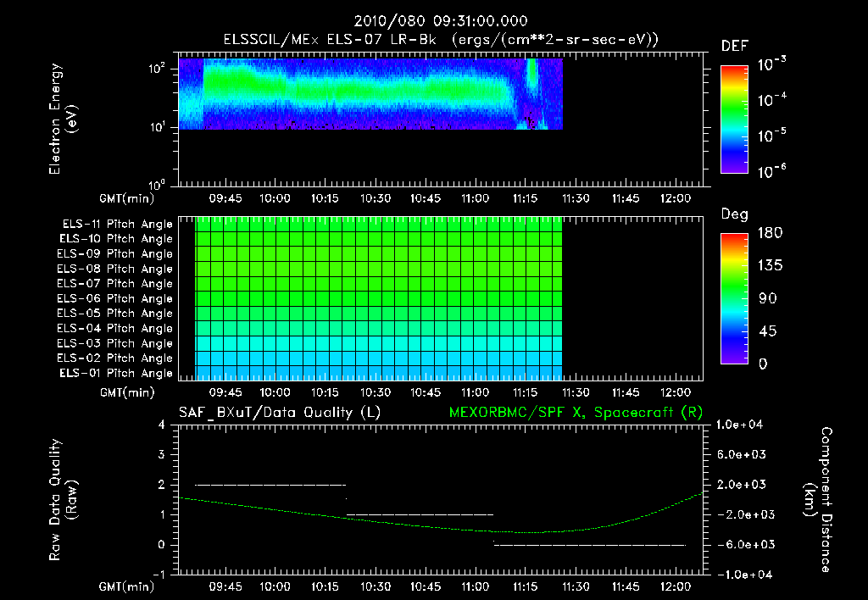Click the 10^1 tick on the energy axis
Screen dimensions: 868x600
click(157, 127)
